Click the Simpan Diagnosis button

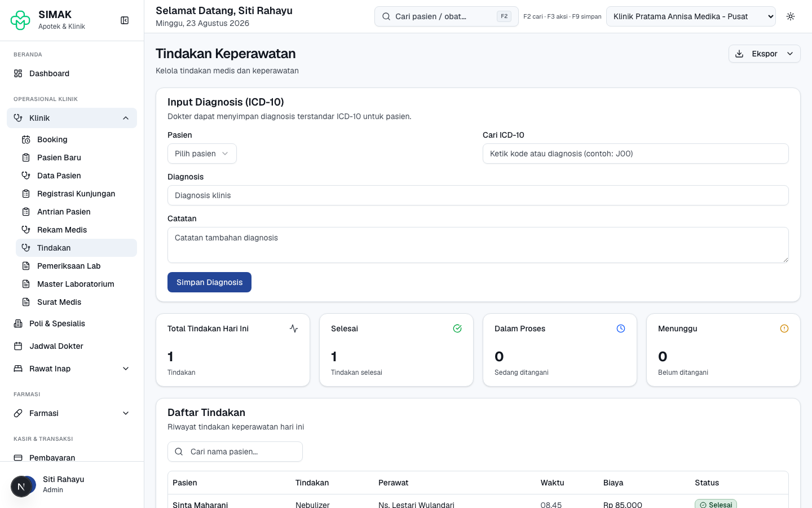pyautogui.click(x=209, y=282)
